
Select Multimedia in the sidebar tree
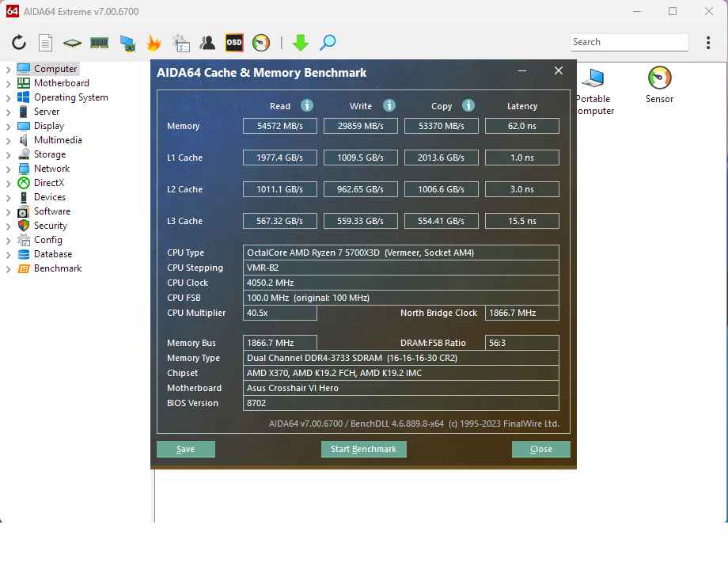click(x=58, y=140)
